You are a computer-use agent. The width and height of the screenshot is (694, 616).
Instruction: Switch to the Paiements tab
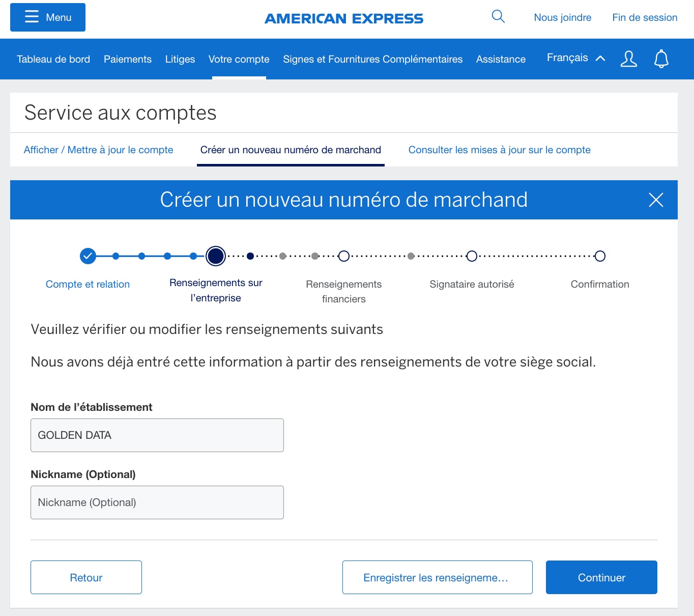[x=127, y=59]
